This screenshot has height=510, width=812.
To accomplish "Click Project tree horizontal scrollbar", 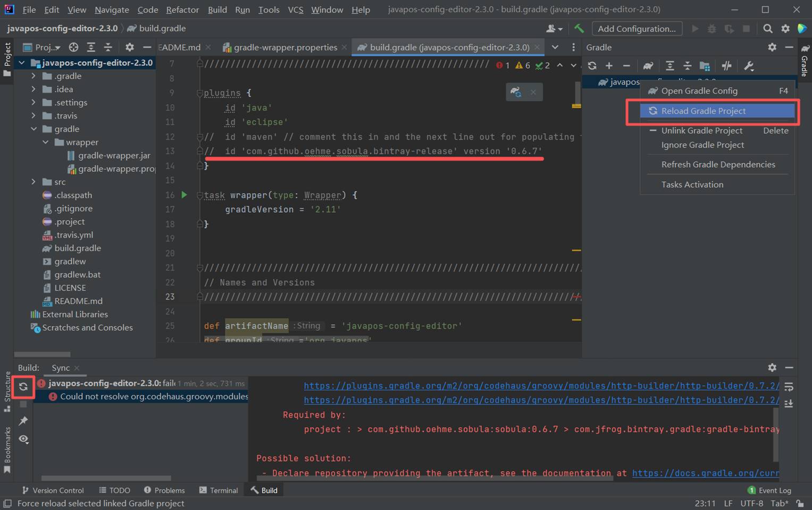I will pos(43,354).
